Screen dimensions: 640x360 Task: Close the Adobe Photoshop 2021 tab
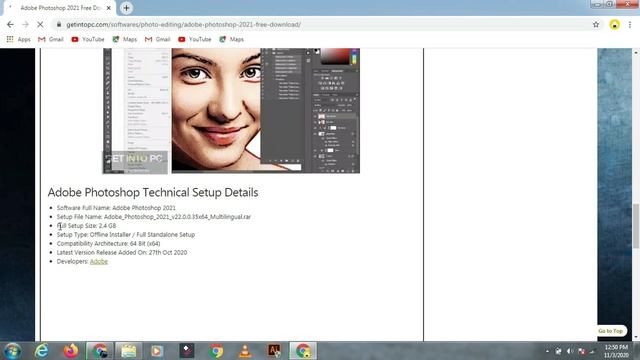pyautogui.click(x=109, y=8)
